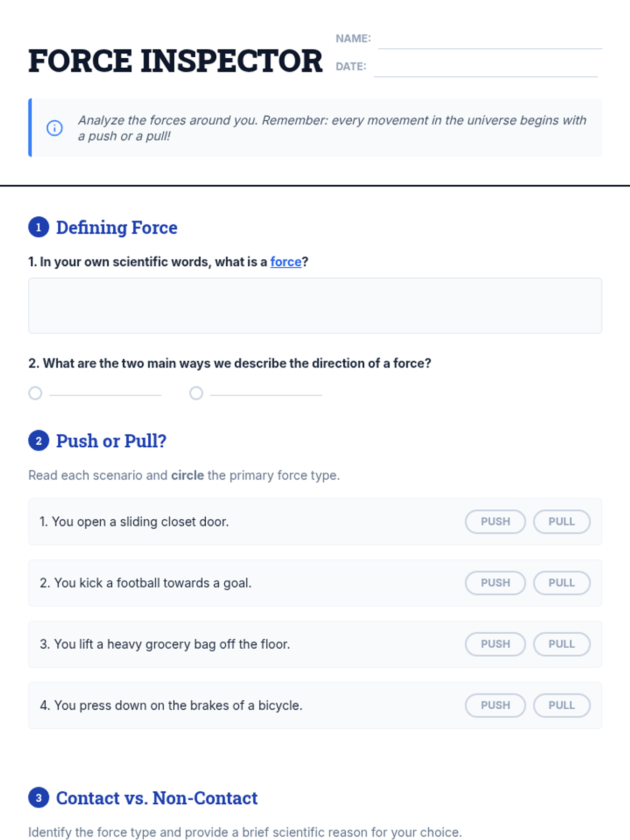Viewport: 630px width, 840px height.
Task: Choose PUSH for lifting grocery bag
Action: click(495, 644)
